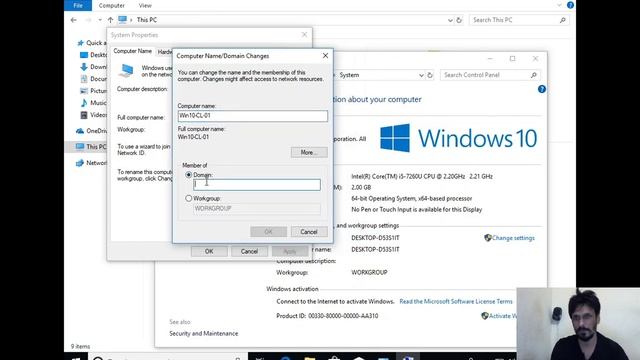Go up one folder level in Explorer
This screenshot has width=640, height=360.
pos(110,20)
